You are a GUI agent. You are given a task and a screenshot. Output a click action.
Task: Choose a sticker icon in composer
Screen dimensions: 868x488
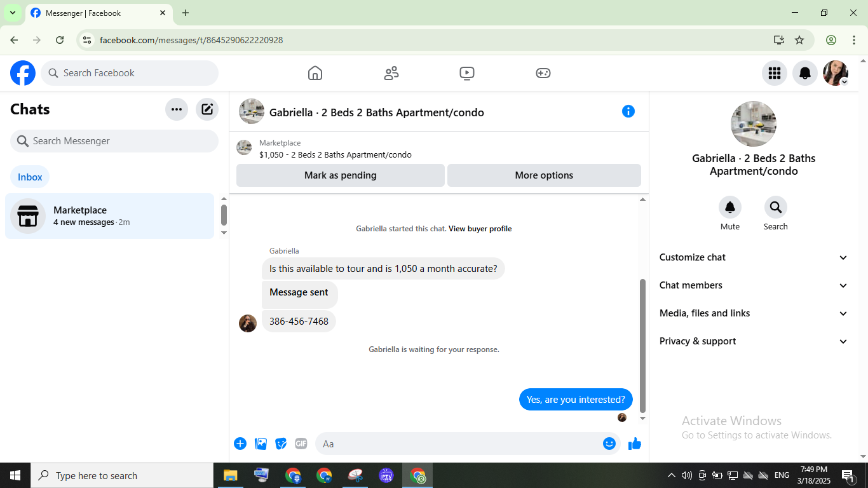pyautogui.click(x=281, y=444)
